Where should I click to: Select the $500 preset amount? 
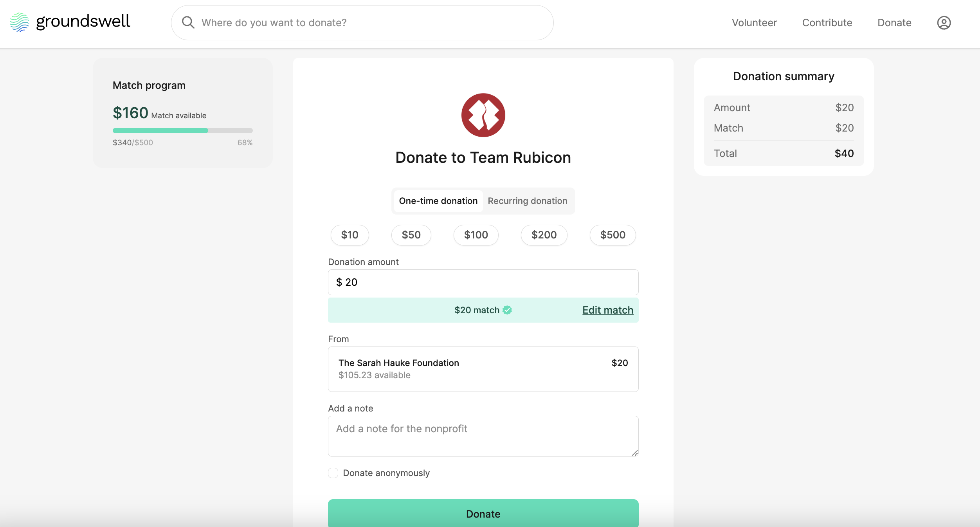point(612,235)
